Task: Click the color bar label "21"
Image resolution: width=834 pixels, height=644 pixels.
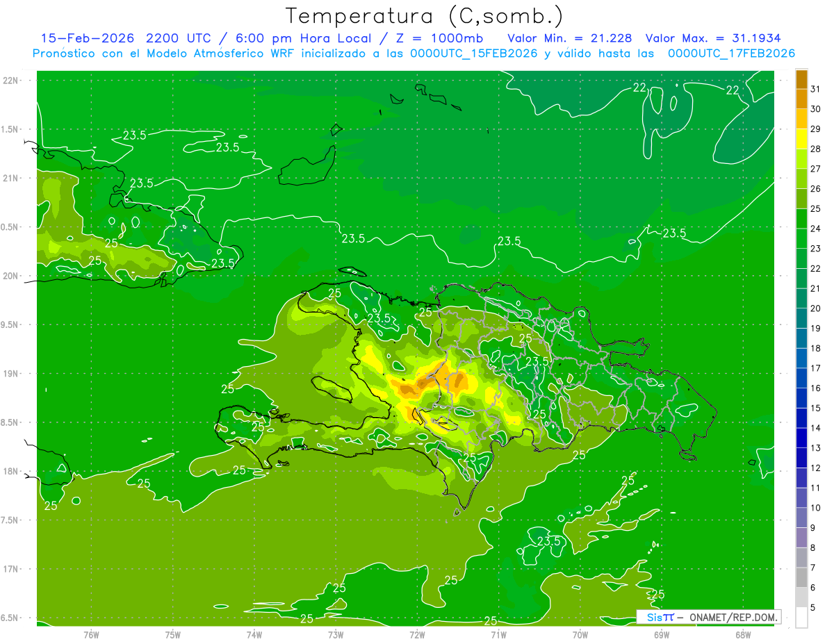Action: pos(815,288)
